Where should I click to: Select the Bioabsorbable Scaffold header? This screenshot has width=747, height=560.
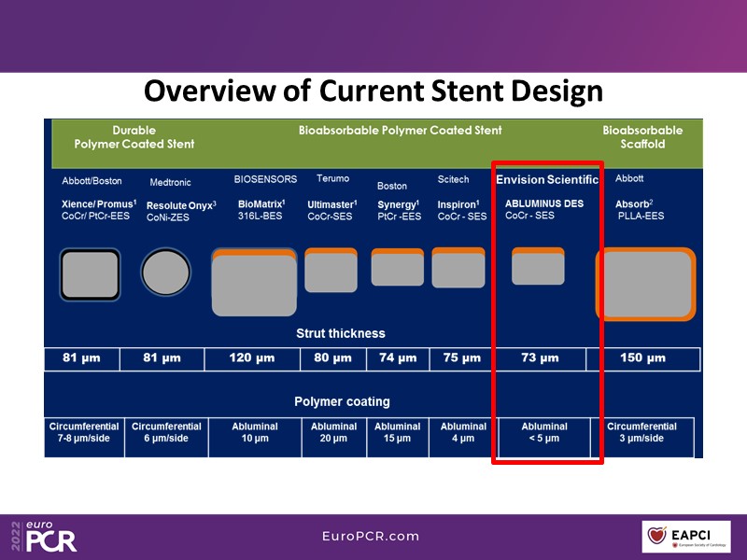(642, 137)
